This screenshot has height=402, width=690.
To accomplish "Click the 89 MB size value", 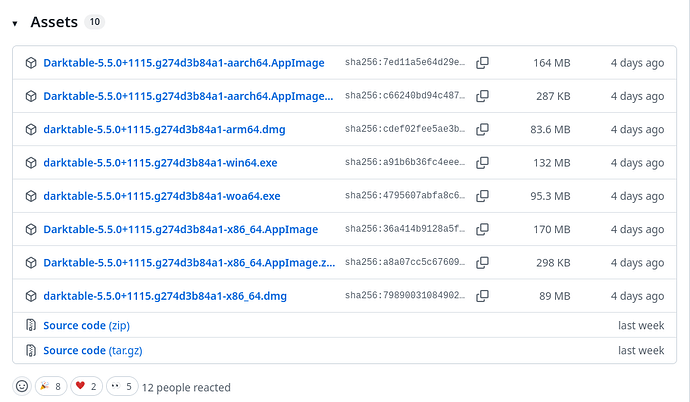I will tap(555, 296).
